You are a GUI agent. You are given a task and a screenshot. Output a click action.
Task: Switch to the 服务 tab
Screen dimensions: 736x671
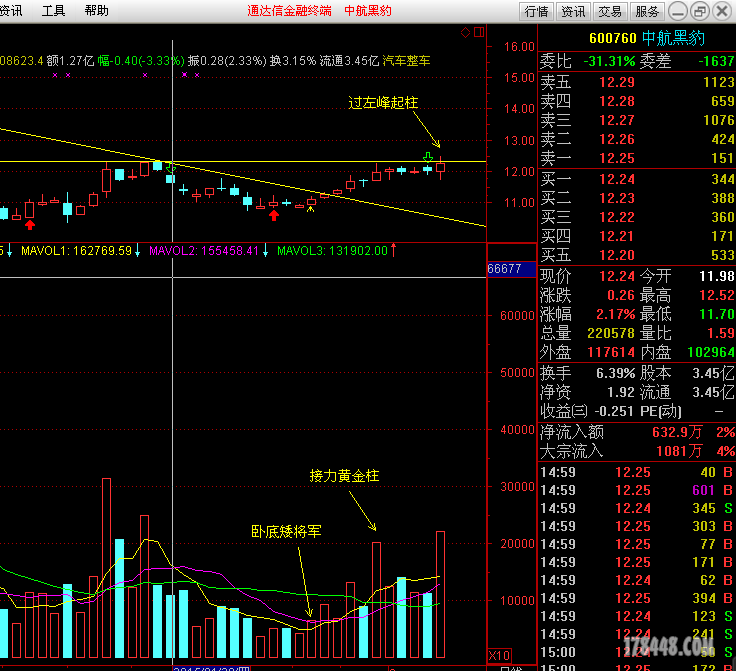pyautogui.click(x=647, y=11)
